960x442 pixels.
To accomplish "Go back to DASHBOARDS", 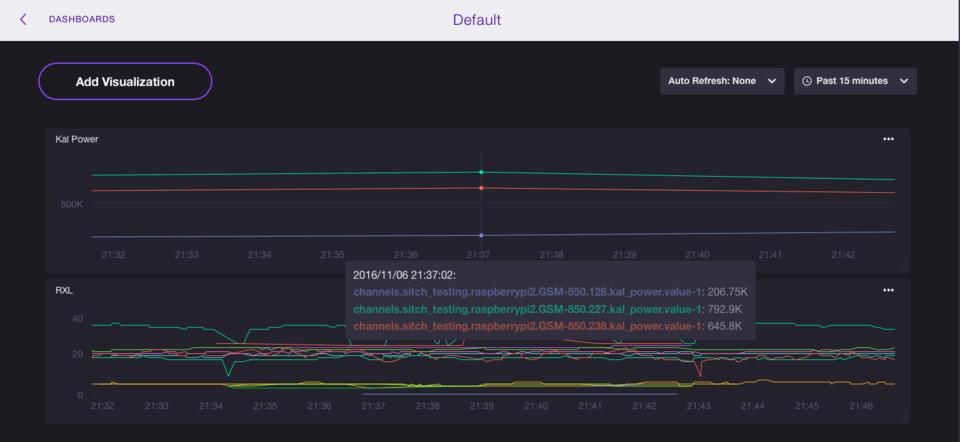I will pos(81,19).
